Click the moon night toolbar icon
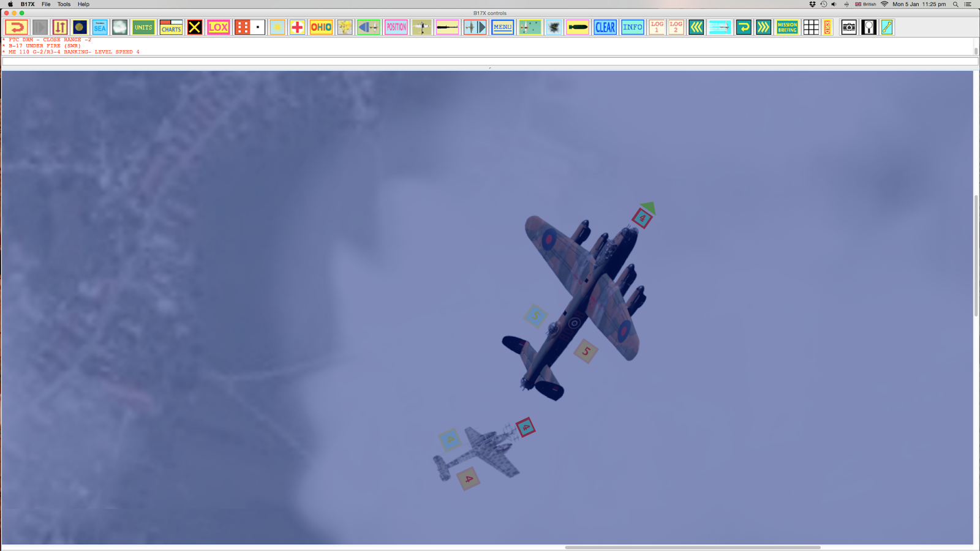This screenshot has width=980, height=551. [80, 27]
